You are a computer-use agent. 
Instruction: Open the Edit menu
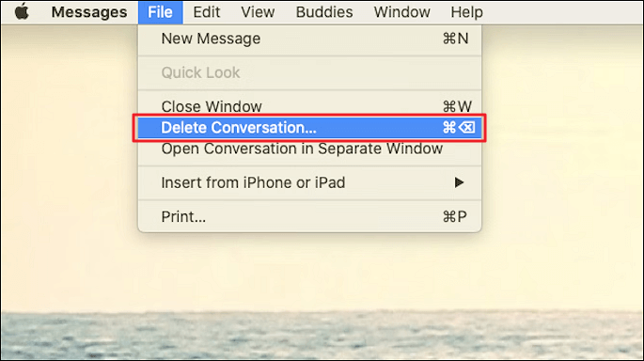[207, 12]
